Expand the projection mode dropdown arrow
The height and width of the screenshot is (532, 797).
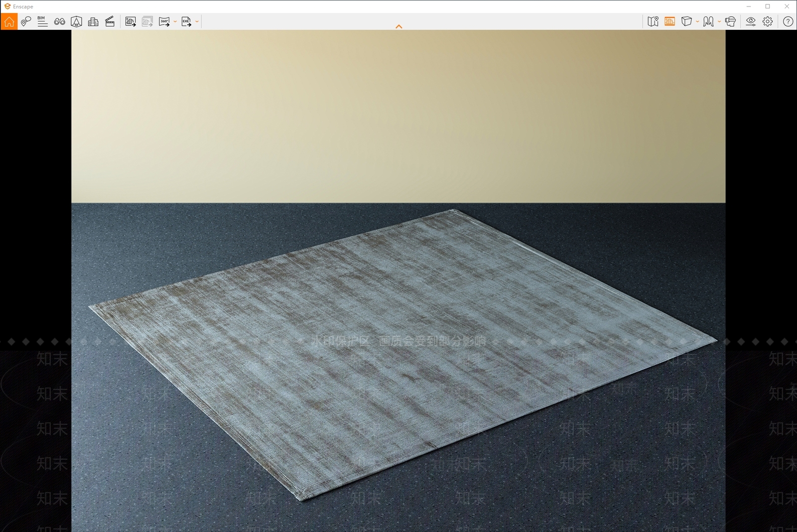[697, 21]
